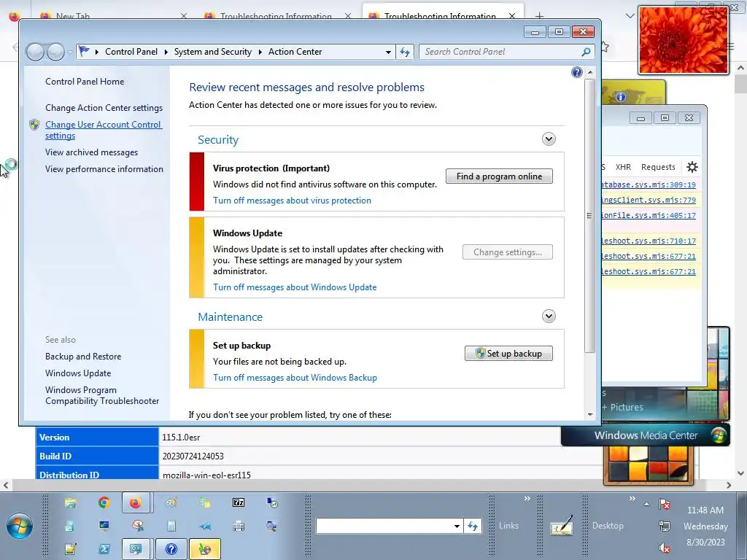Click Turn off messages about virus protection
The height and width of the screenshot is (560, 747).
coord(292,201)
